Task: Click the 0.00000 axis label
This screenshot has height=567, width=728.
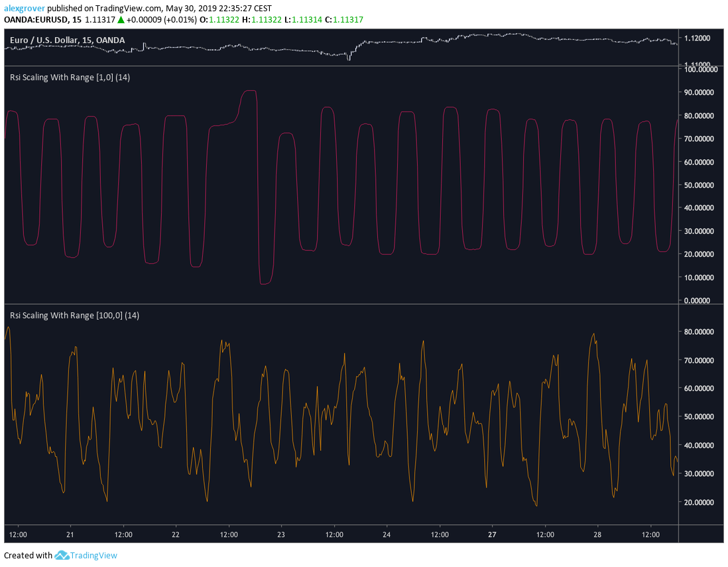Action: pos(697,300)
